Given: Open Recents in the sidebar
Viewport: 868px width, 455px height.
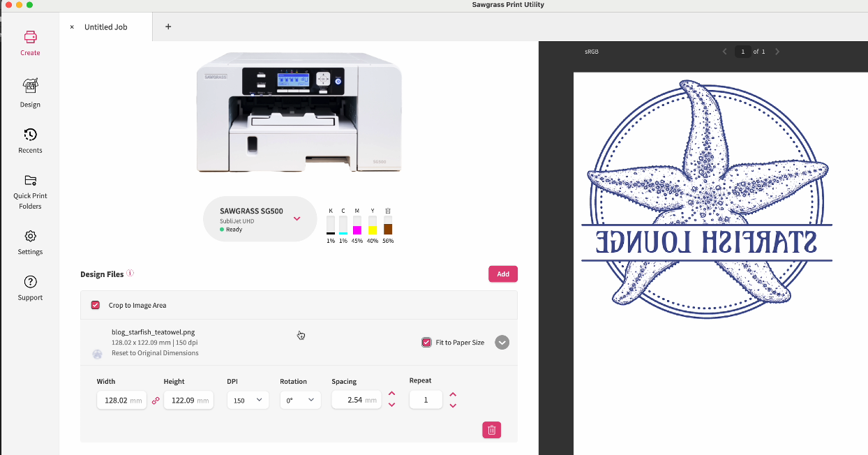Looking at the screenshot, I should 30,140.
